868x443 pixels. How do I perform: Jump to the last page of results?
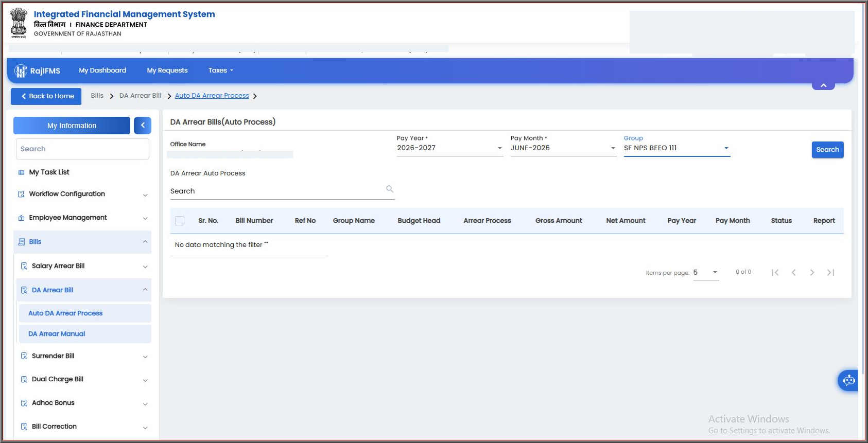click(x=830, y=273)
